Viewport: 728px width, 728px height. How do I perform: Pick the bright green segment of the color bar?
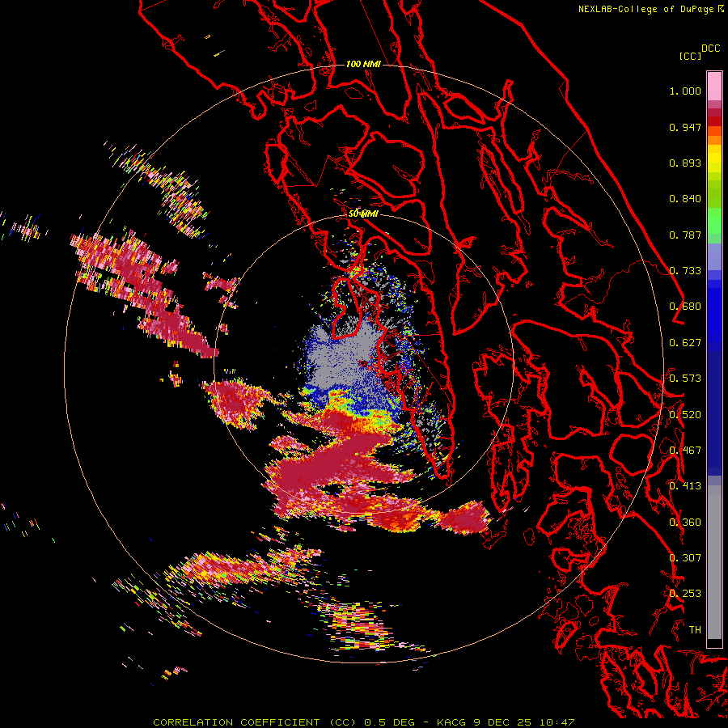[x=714, y=221]
